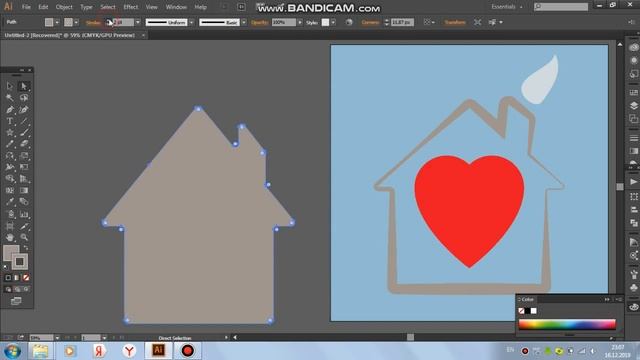
Task: Click the Stroke panel link
Action: (x=93, y=22)
